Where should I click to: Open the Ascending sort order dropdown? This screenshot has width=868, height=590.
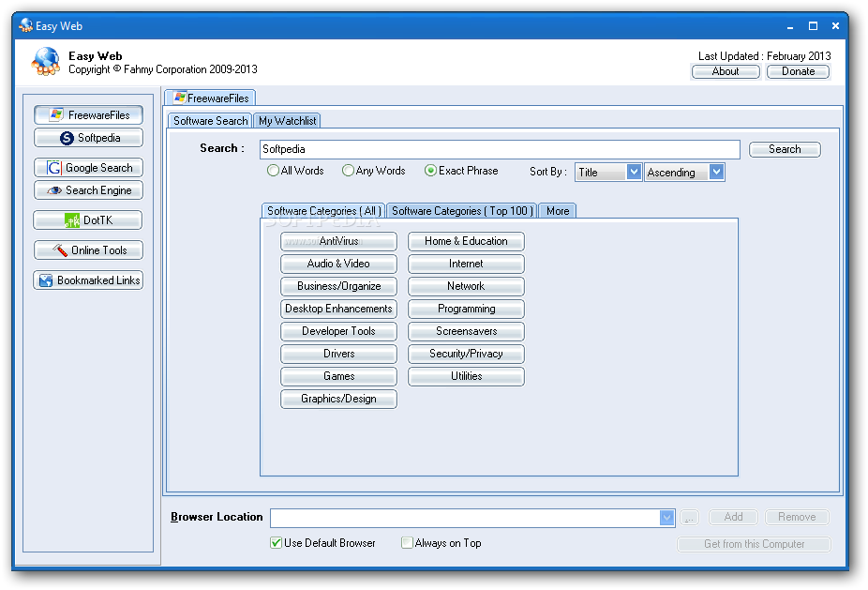(684, 173)
